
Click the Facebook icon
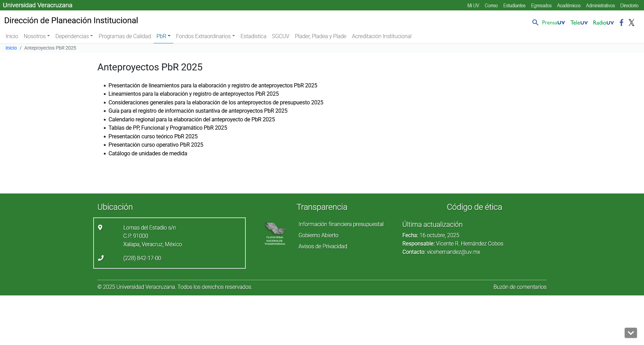tap(621, 23)
